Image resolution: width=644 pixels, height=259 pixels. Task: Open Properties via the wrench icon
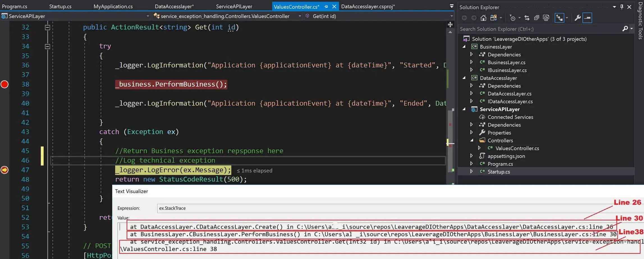pos(577,18)
